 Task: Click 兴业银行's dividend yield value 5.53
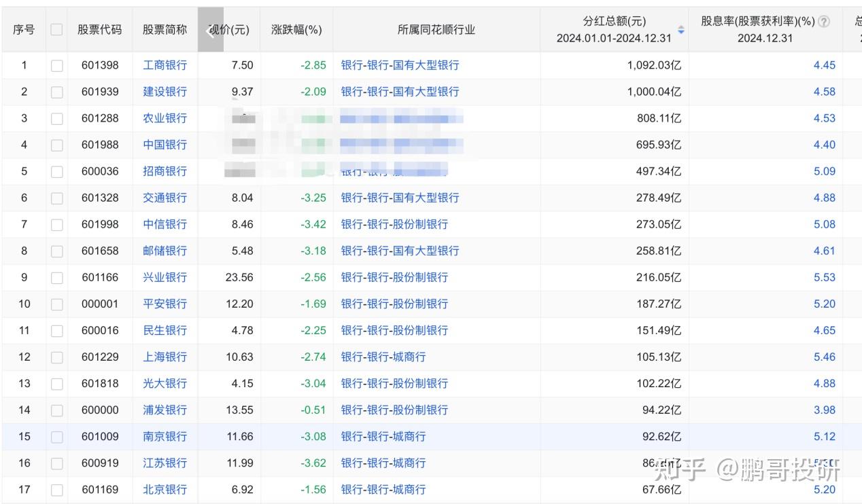pyautogui.click(x=823, y=277)
